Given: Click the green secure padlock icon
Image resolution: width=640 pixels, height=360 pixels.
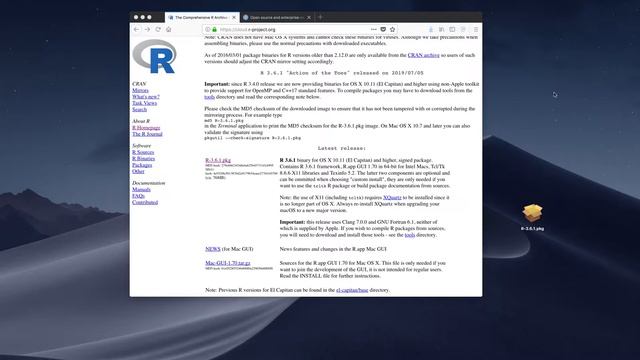Looking at the screenshot, I should pyautogui.click(x=214, y=29).
